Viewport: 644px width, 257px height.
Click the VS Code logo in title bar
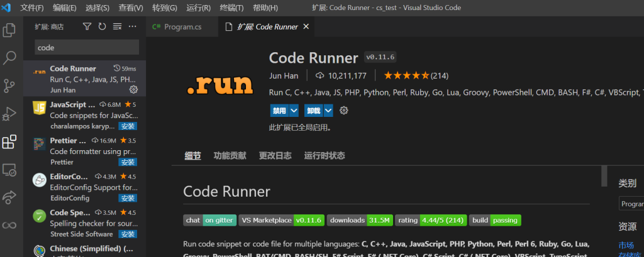click(x=6, y=8)
